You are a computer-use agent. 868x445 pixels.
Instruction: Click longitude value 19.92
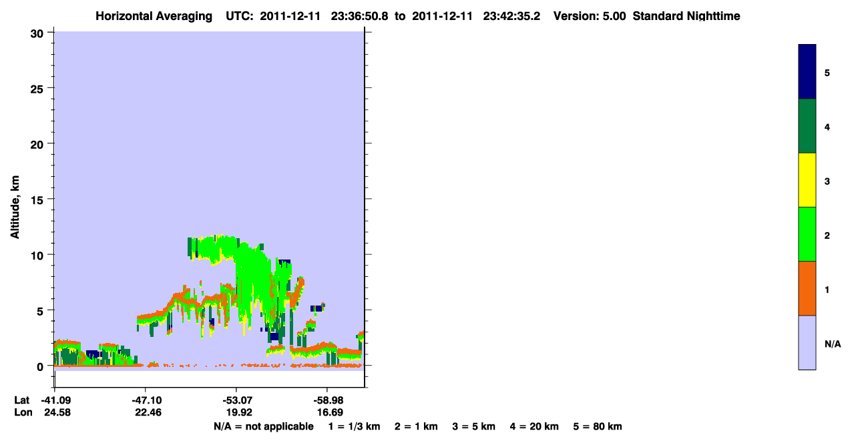pyautogui.click(x=238, y=412)
